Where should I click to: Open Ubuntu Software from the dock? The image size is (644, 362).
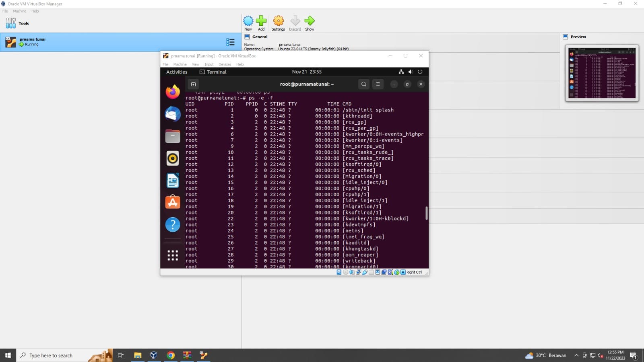173,202
